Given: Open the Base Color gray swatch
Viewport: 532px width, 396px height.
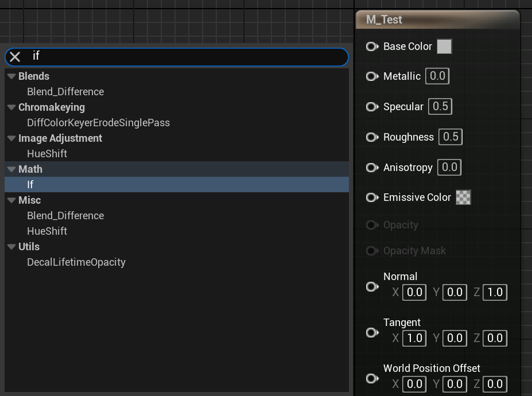Looking at the screenshot, I should (444, 46).
